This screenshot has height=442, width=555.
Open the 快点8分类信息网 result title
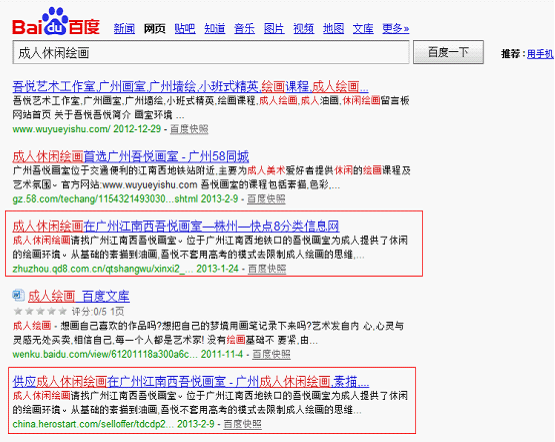(176, 226)
